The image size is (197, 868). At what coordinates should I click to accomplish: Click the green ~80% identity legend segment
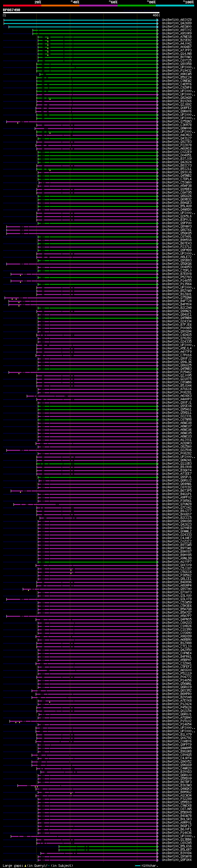[x=137, y=6]
